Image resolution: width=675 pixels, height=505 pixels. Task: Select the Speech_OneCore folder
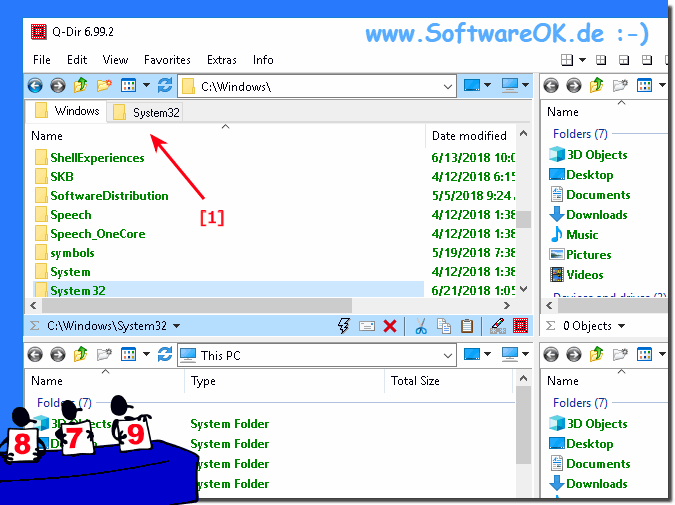(x=98, y=234)
